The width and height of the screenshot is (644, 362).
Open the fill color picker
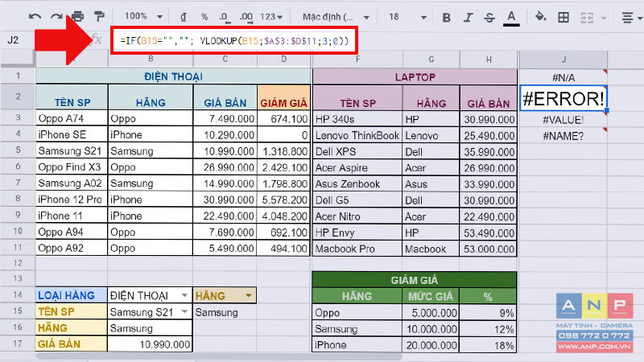click(x=541, y=17)
